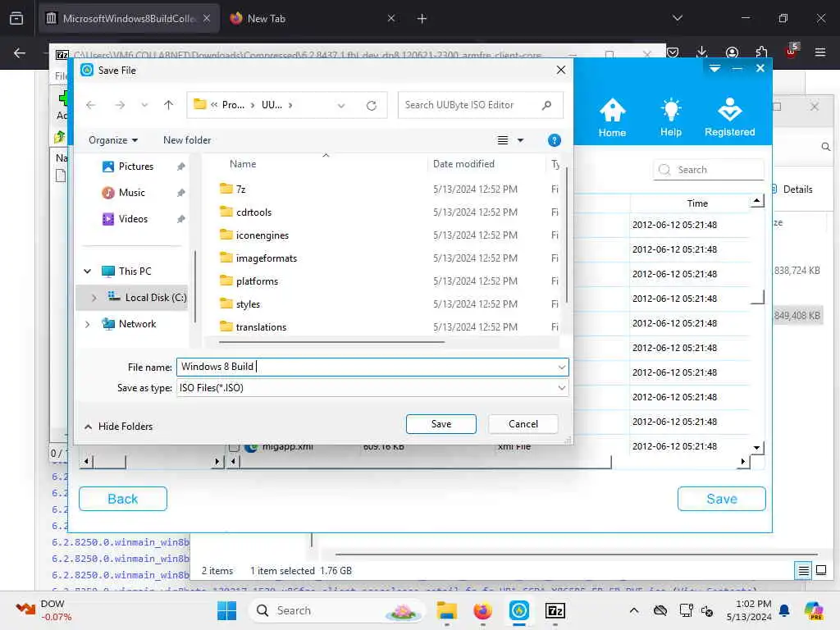Open the Save as type combo box

[x=372, y=388]
